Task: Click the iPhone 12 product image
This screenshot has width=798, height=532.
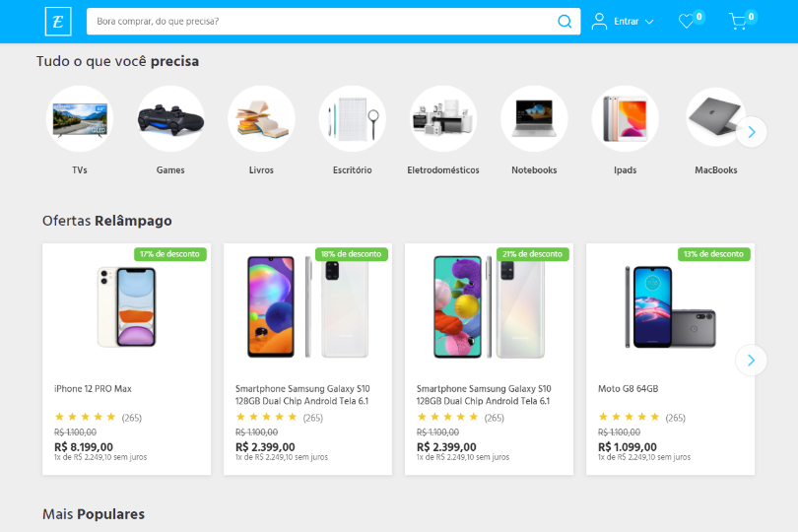Action: point(126,305)
